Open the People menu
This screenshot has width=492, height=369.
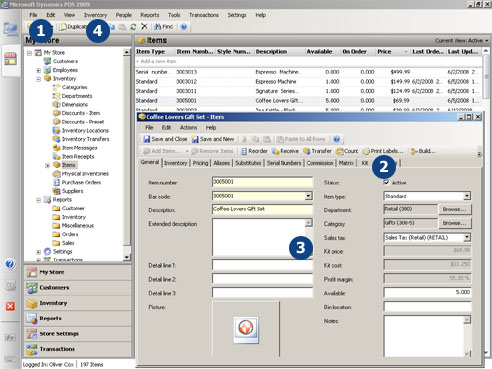(124, 15)
